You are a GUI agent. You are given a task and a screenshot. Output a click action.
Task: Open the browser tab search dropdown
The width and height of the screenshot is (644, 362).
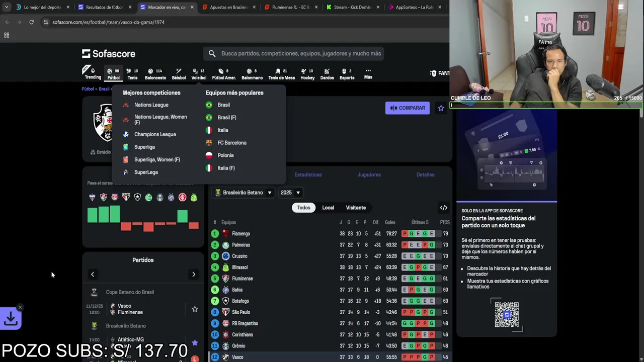[x=6, y=8]
